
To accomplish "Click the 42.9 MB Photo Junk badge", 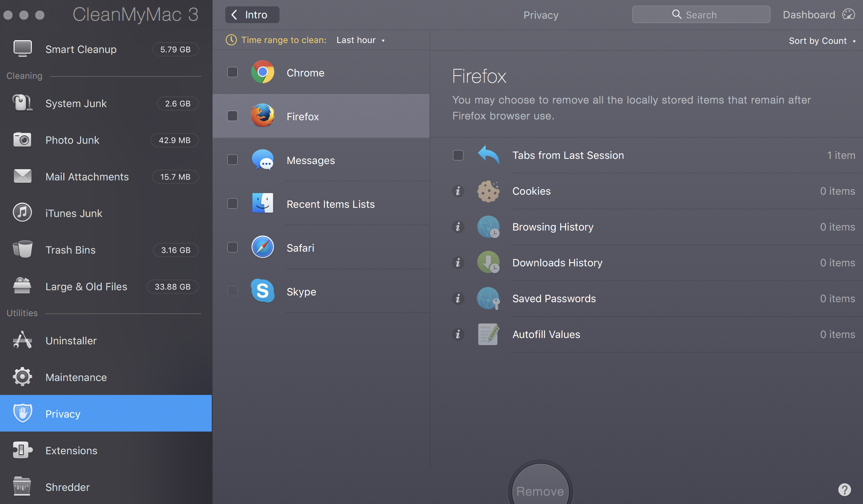I will pos(175,140).
